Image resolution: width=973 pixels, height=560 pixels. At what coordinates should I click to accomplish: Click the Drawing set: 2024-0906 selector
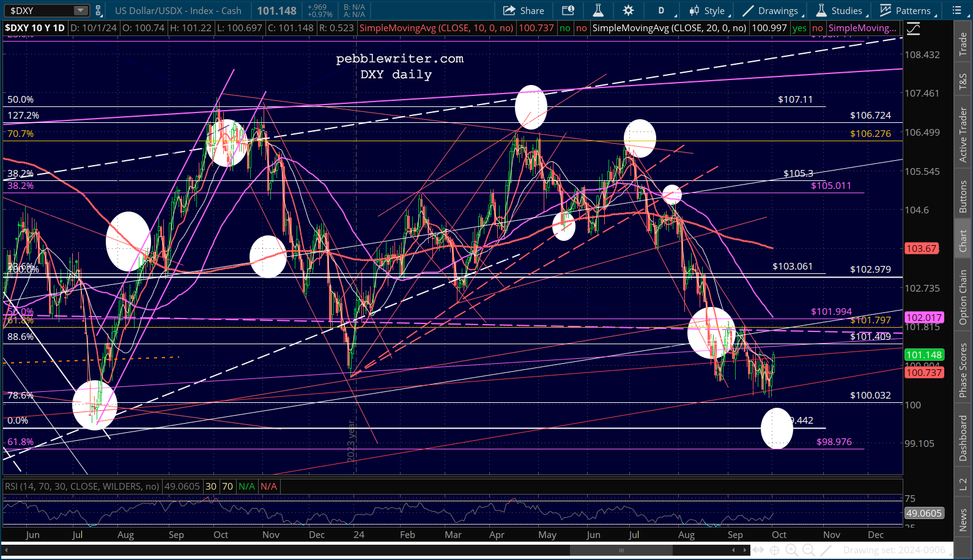pyautogui.click(x=894, y=550)
